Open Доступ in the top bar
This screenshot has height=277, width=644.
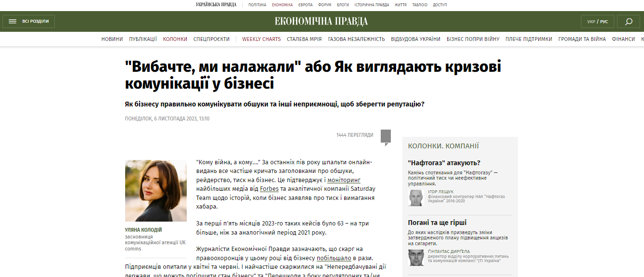pyautogui.click(x=439, y=5)
